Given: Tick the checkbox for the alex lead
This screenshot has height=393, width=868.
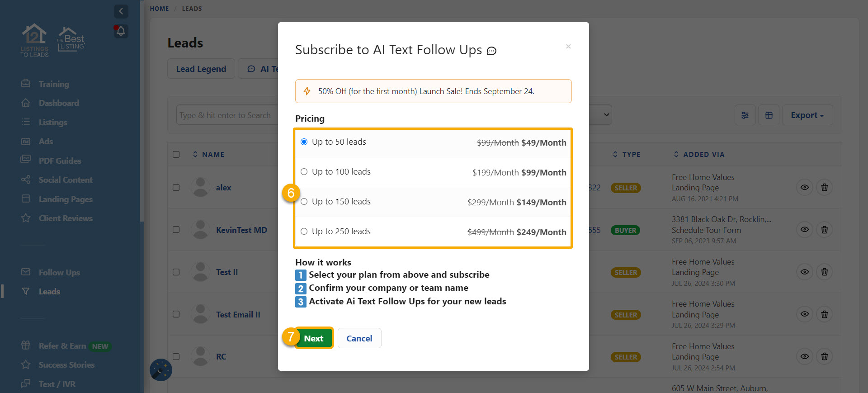Looking at the screenshot, I should pyautogui.click(x=176, y=188).
